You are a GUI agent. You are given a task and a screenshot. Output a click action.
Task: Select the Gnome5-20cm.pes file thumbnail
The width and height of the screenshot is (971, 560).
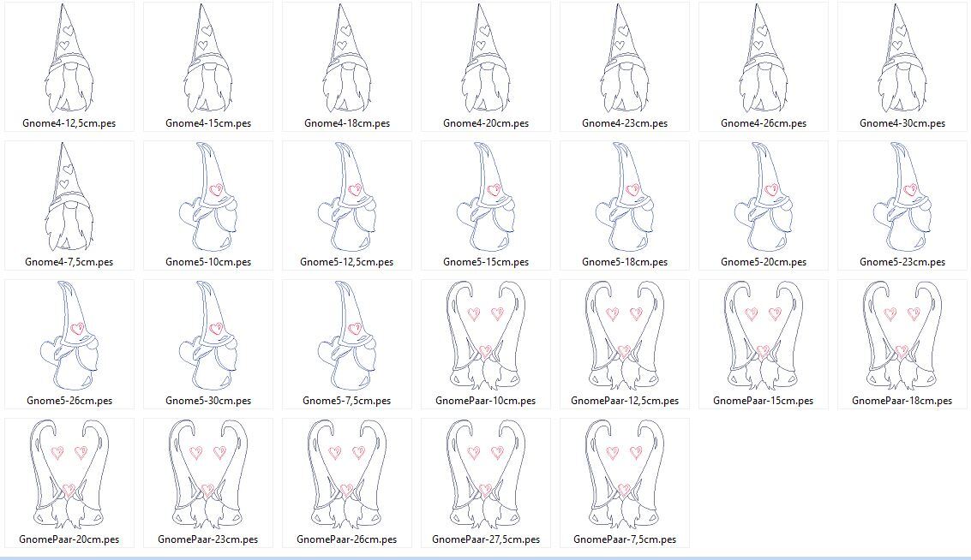(x=764, y=199)
